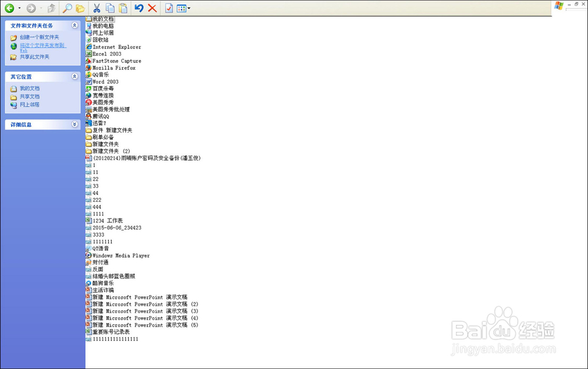The image size is (588, 369).
Task: Select the image file named 444
Action: (93, 207)
